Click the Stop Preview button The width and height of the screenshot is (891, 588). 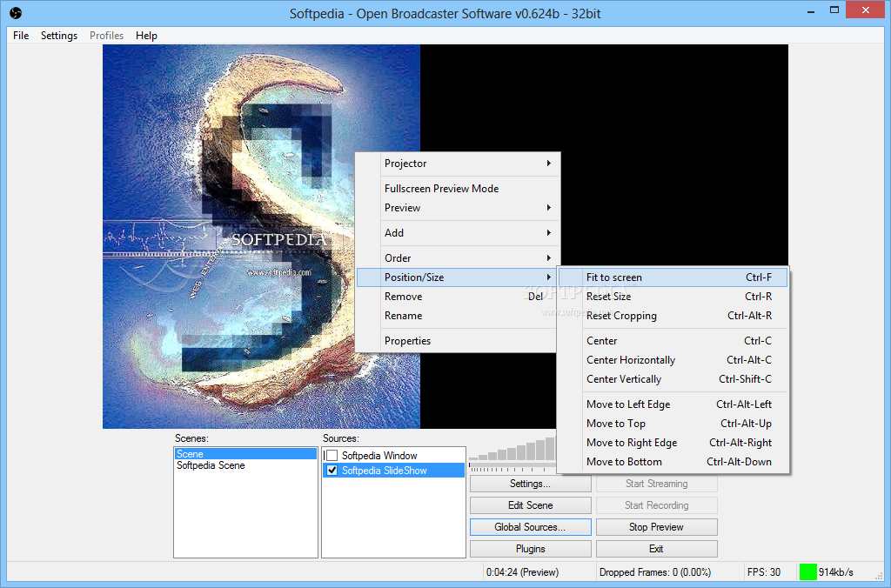(x=656, y=527)
